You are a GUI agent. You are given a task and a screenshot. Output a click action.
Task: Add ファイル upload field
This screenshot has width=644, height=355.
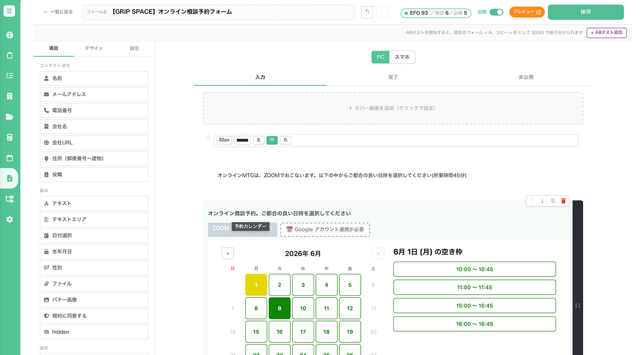[x=94, y=284]
